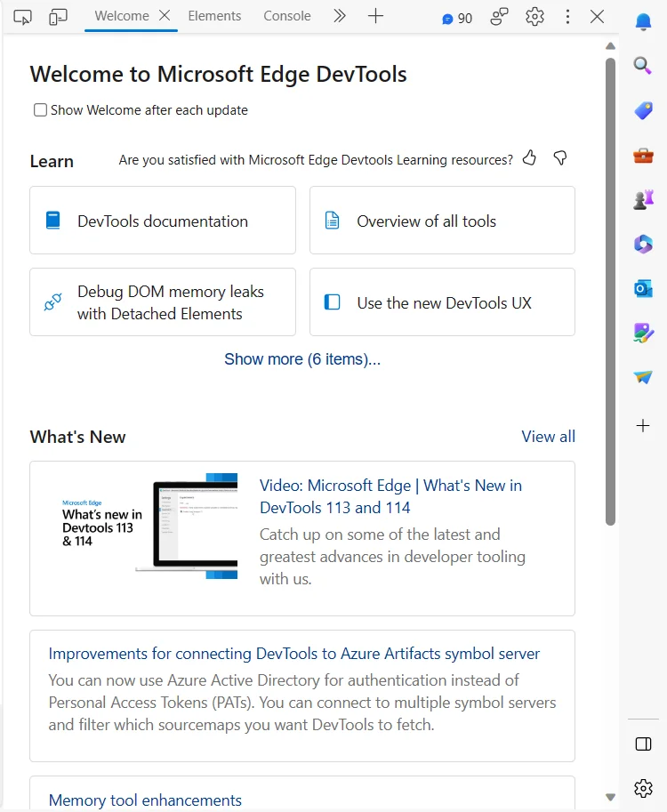
Task: Close the Welcome tab
Action: pyautogui.click(x=165, y=15)
